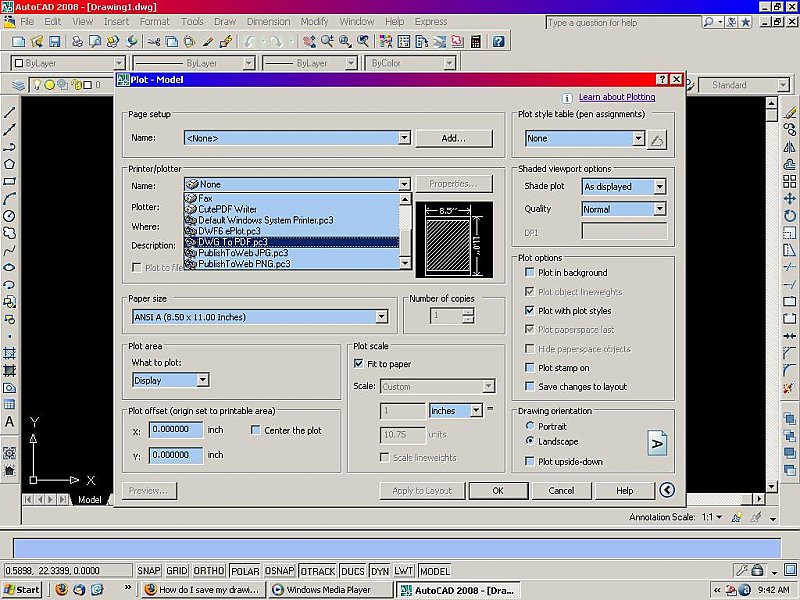
Task: Click the OK button in Plot dialog
Action: tap(497, 490)
